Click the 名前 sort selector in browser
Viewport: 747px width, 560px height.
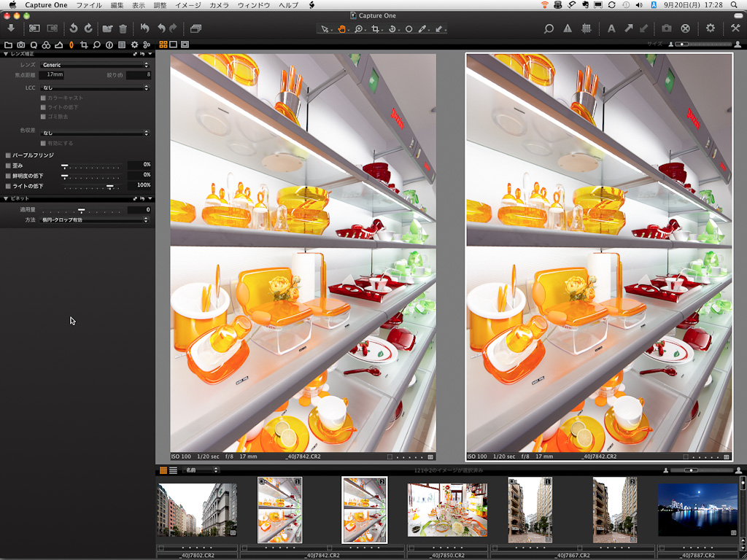pos(201,470)
